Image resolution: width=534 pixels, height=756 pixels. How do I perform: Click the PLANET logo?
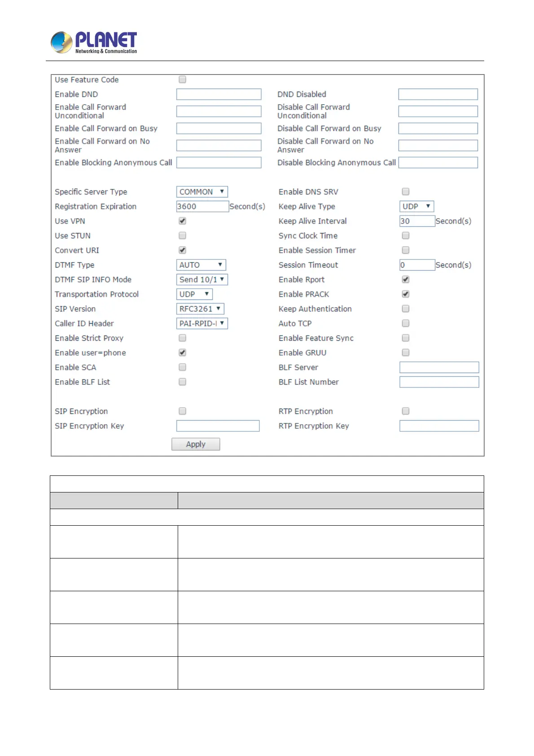click(94, 43)
